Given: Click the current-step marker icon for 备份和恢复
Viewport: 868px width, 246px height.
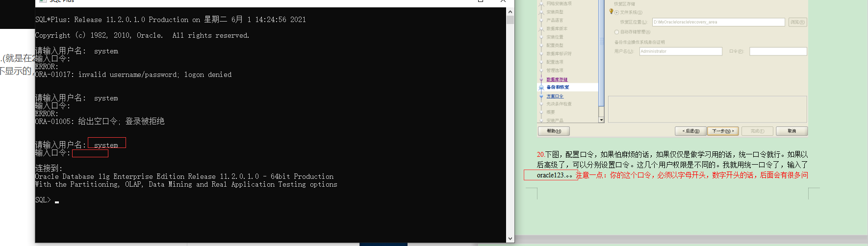Looking at the screenshot, I should [x=541, y=87].
